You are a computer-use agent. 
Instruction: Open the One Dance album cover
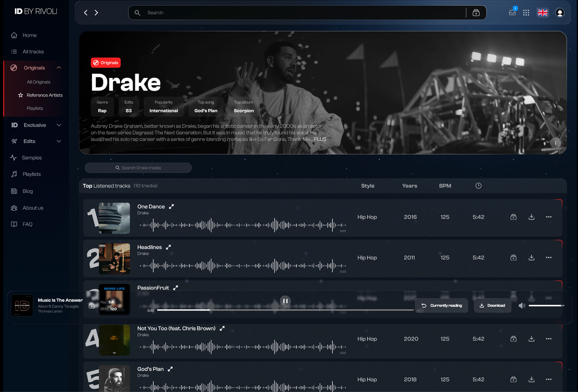click(x=114, y=218)
